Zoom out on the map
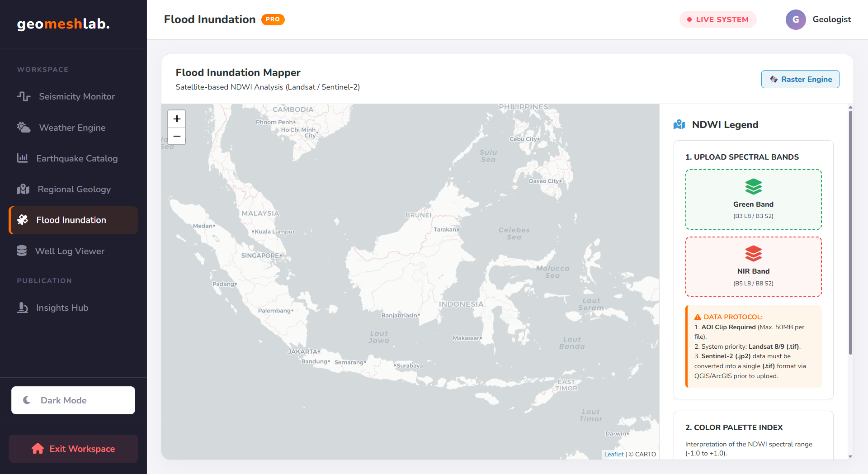The height and width of the screenshot is (474, 868). tap(177, 136)
